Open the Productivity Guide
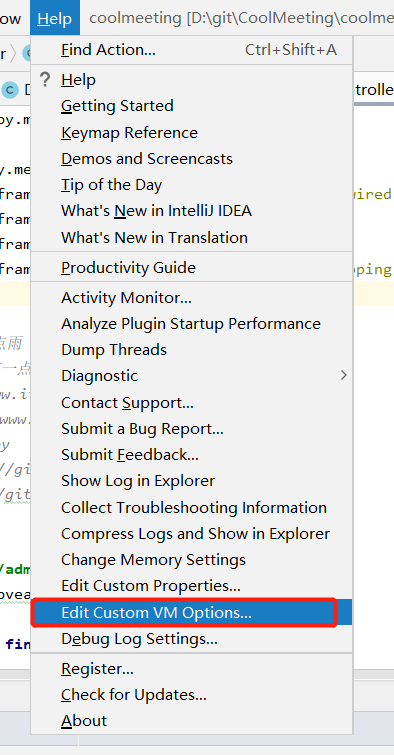The image size is (394, 755). 192,267
